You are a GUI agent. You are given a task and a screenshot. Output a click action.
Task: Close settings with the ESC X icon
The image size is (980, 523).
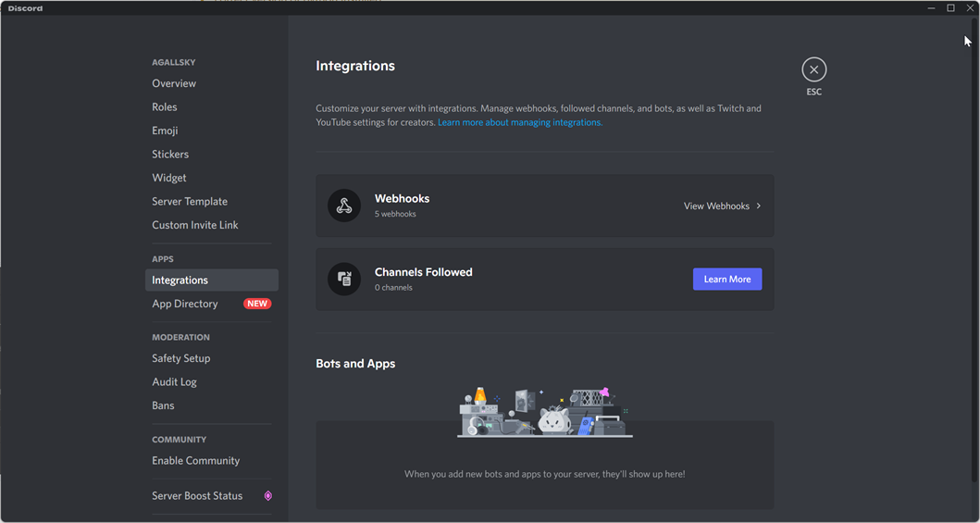(813, 69)
